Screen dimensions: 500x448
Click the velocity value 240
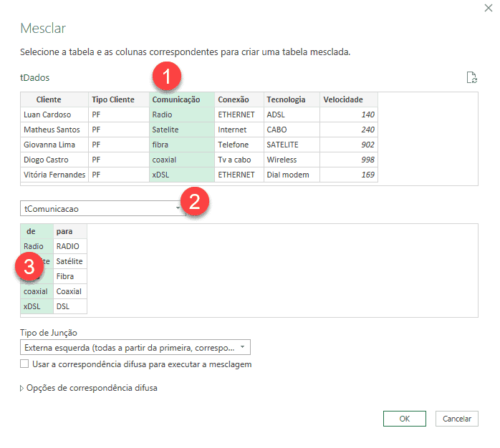click(349, 130)
